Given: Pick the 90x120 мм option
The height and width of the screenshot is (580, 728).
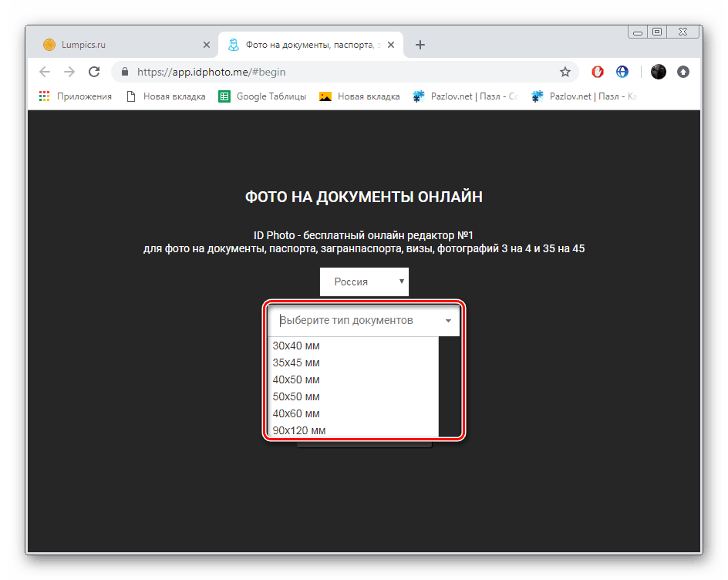Looking at the screenshot, I should click(x=353, y=430).
